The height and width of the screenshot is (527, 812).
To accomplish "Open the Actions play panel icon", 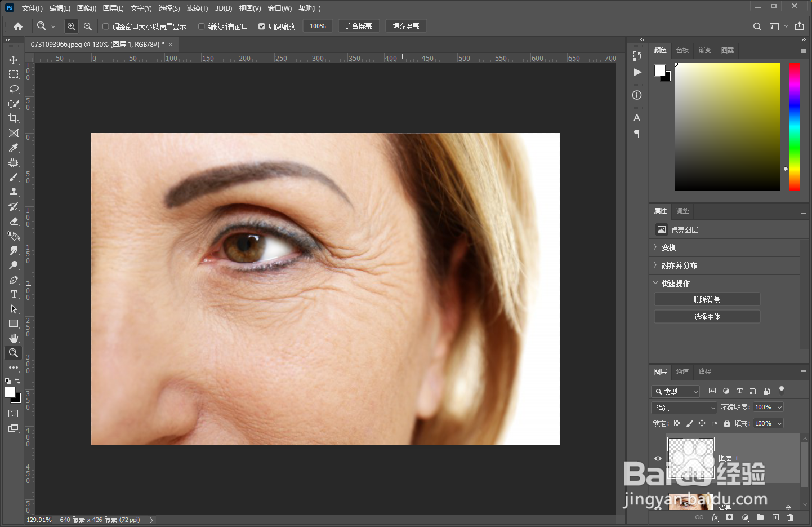I will pos(637,72).
